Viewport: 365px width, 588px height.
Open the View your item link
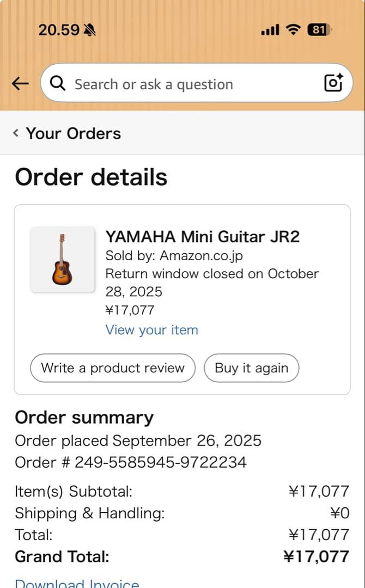click(x=151, y=330)
